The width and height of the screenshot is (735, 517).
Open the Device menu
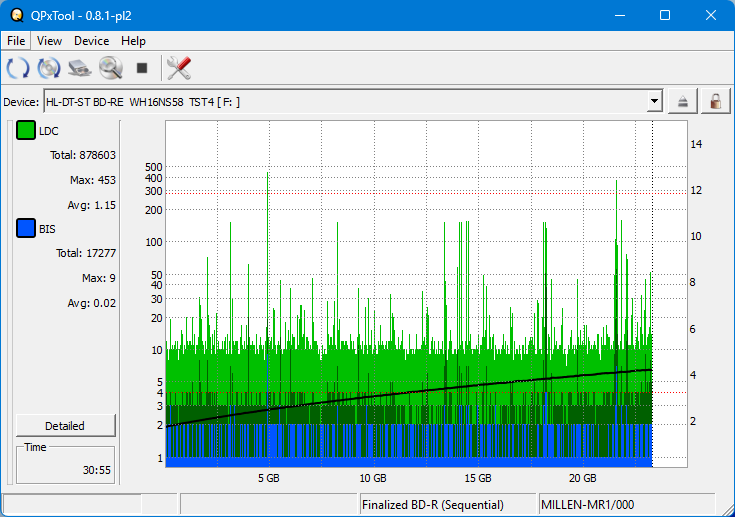pos(91,41)
